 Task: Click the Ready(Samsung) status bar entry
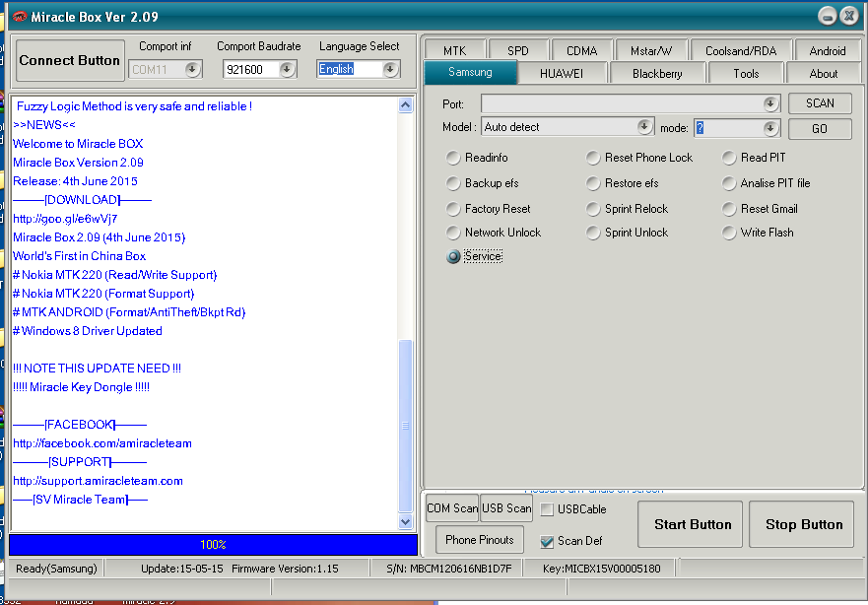[56, 569]
